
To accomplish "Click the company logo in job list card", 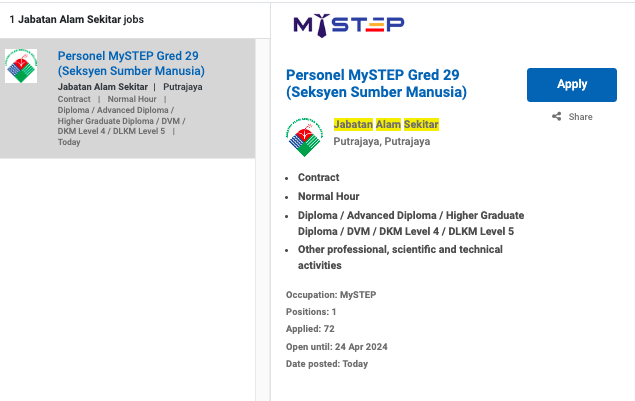I will (20, 66).
